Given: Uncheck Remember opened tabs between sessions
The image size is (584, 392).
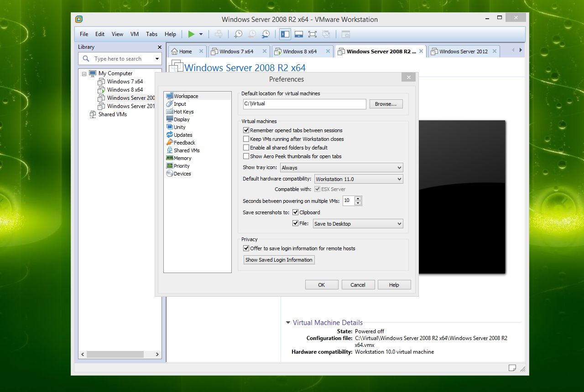Looking at the screenshot, I should click(246, 130).
